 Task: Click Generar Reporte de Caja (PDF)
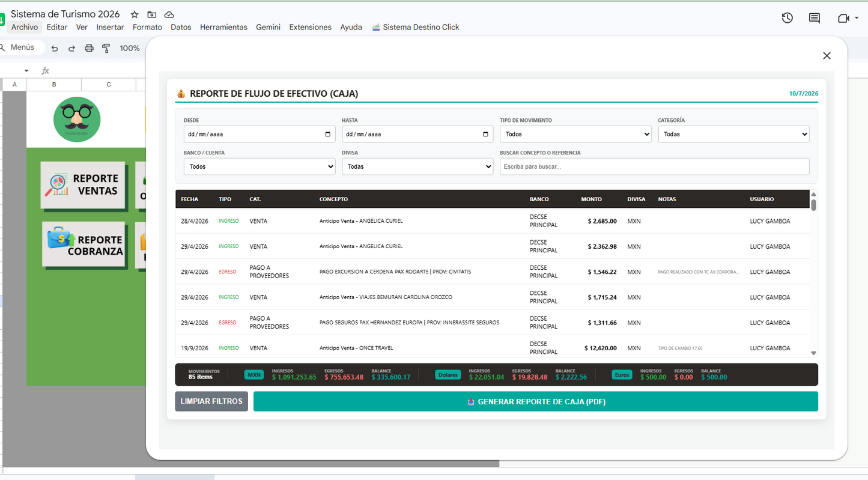(x=536, y=401)
